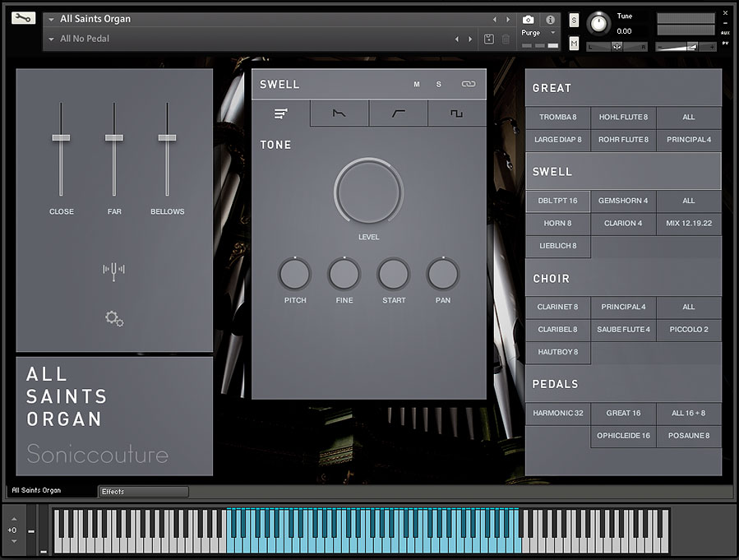Expand the All Saints Organ instrument dropdown
The height and width of the screenshot is (560, 739).
point(52,19)
